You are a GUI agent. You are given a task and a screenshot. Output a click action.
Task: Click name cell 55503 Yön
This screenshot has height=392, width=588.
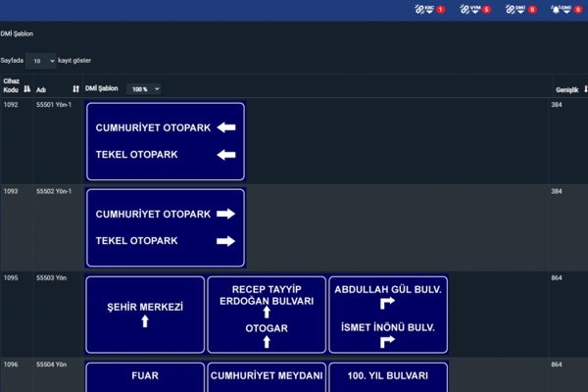click(51, 278)
